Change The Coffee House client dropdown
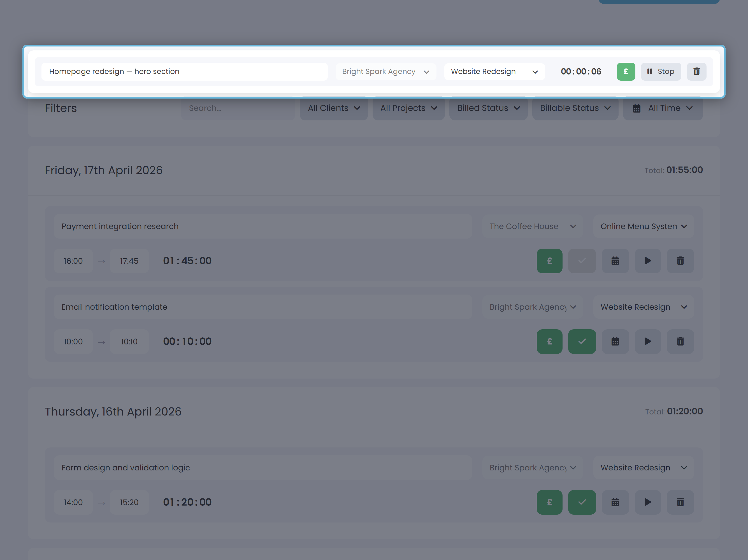Screen dimensions: 748x560 tap(533, 226)
